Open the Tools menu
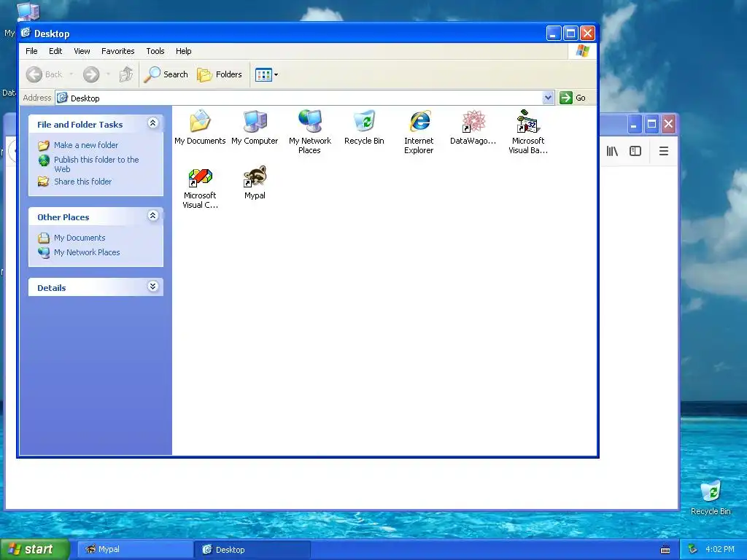Screen dimensions: 747x560 [x=155, y=51]
